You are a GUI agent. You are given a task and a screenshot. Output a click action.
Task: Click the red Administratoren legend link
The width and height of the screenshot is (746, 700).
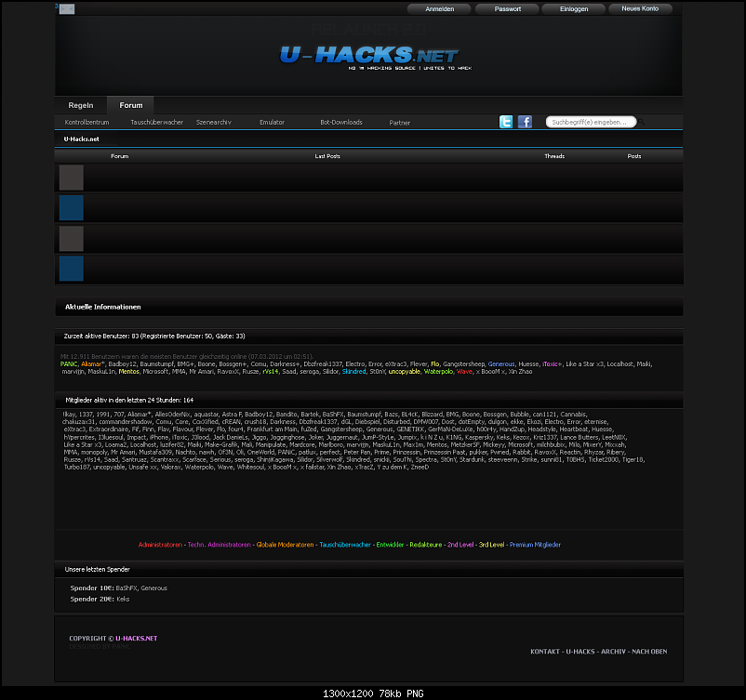tap(160, 545)
